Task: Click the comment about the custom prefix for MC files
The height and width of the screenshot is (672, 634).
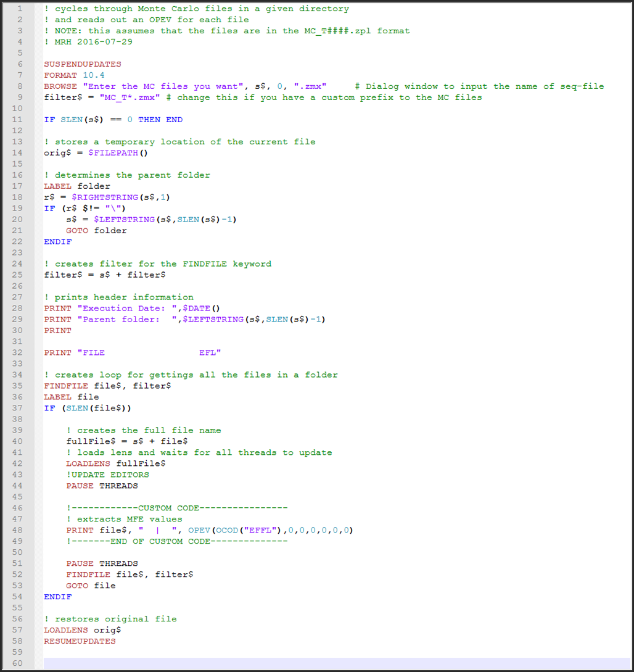Action: tap(324, 97)
